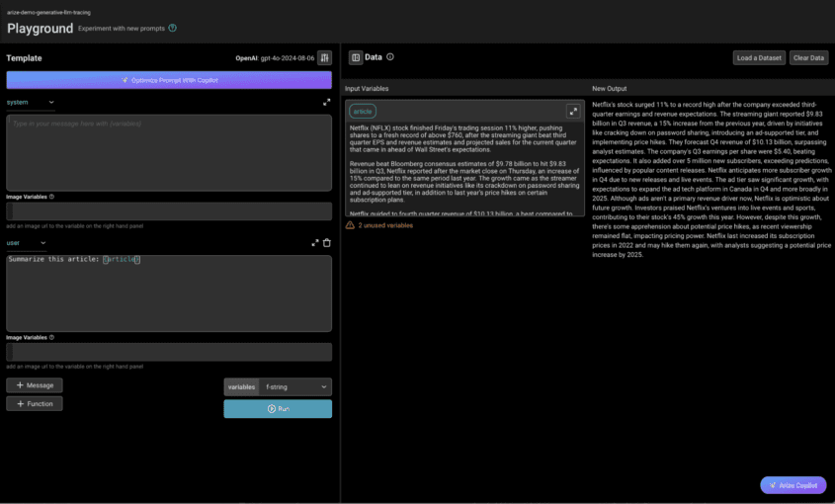Click the OpenAI gpt-4o-2024-08-06 model label
This screenshot has width=835, height=504.
[x=275, y=58]
